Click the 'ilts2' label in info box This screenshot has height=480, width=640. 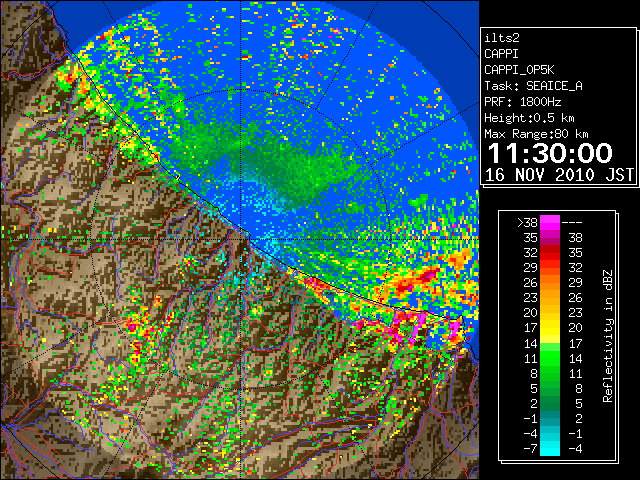(502, 38)
